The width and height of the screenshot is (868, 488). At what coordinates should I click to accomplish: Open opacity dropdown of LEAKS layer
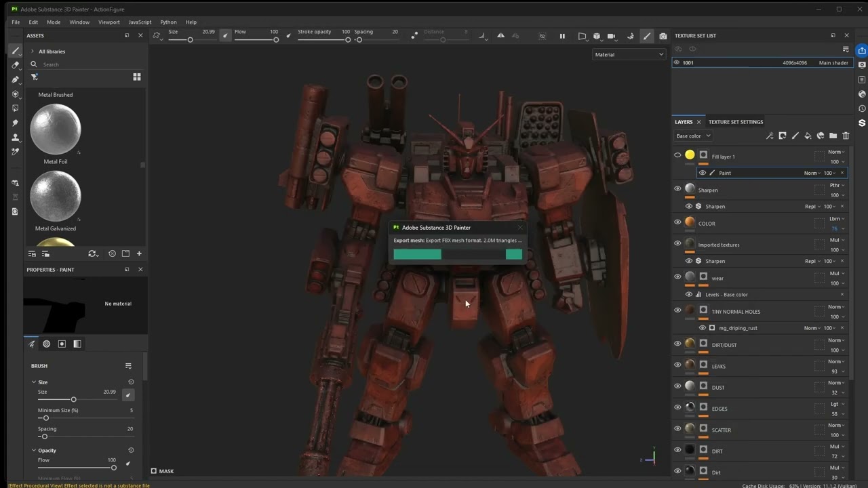[838, 371]
